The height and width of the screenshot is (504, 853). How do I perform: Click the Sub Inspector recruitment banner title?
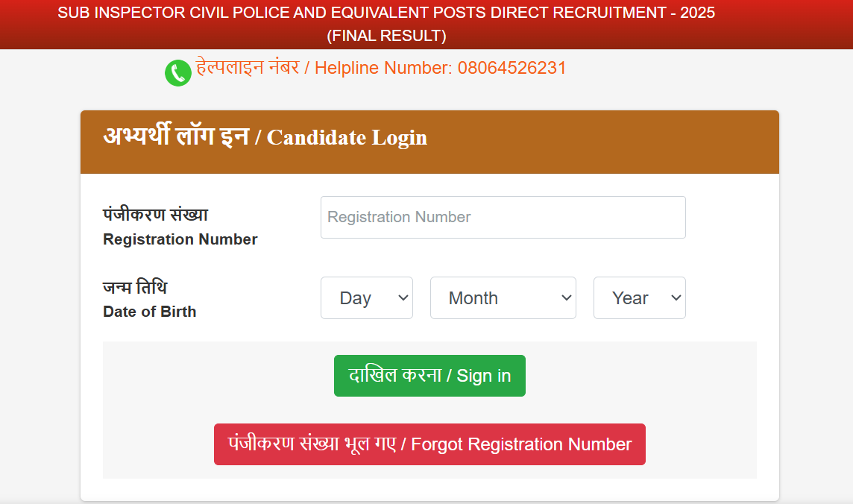click(x=386, y=13)
